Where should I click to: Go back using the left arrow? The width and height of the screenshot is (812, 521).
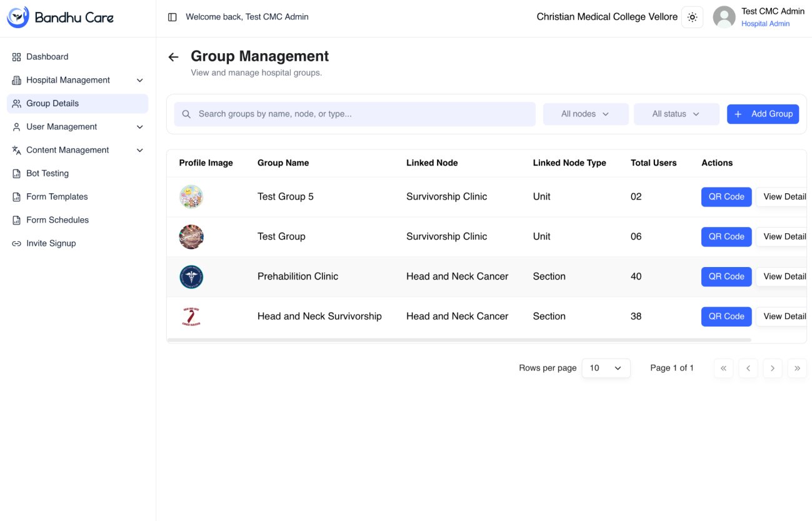[174, 57]
